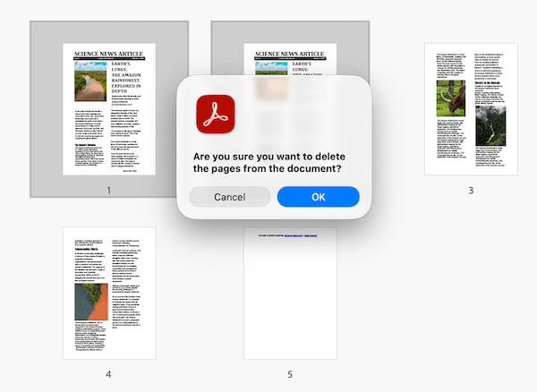Click the page number label 3

click(x=471, y=191)
